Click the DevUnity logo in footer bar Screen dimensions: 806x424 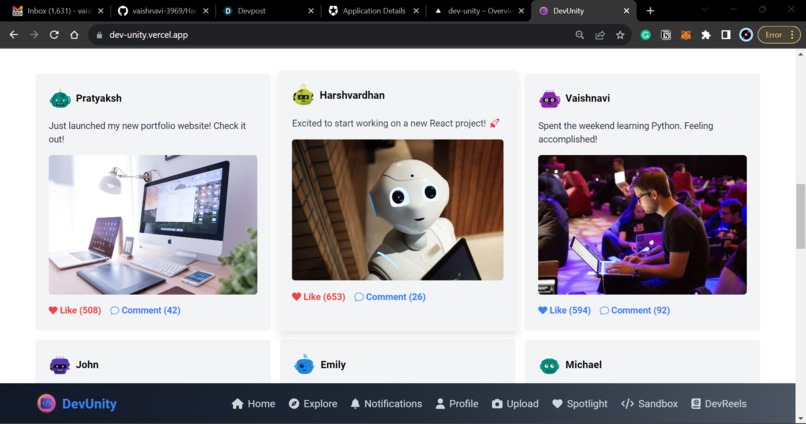[46, 404]
